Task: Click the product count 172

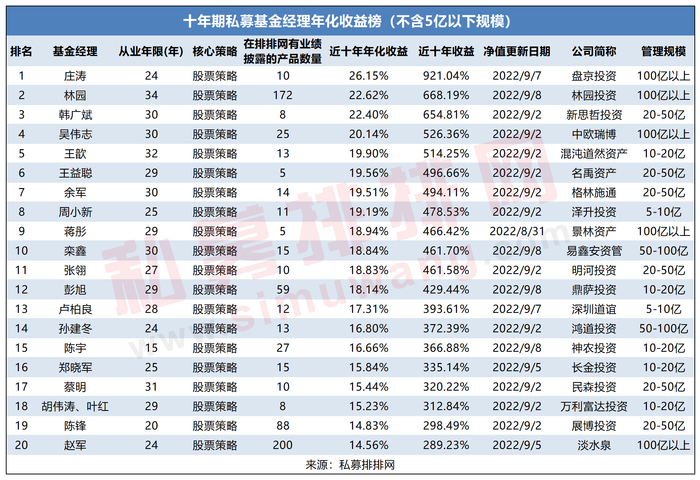Action: pyautogui.click(x=283, y=96)
